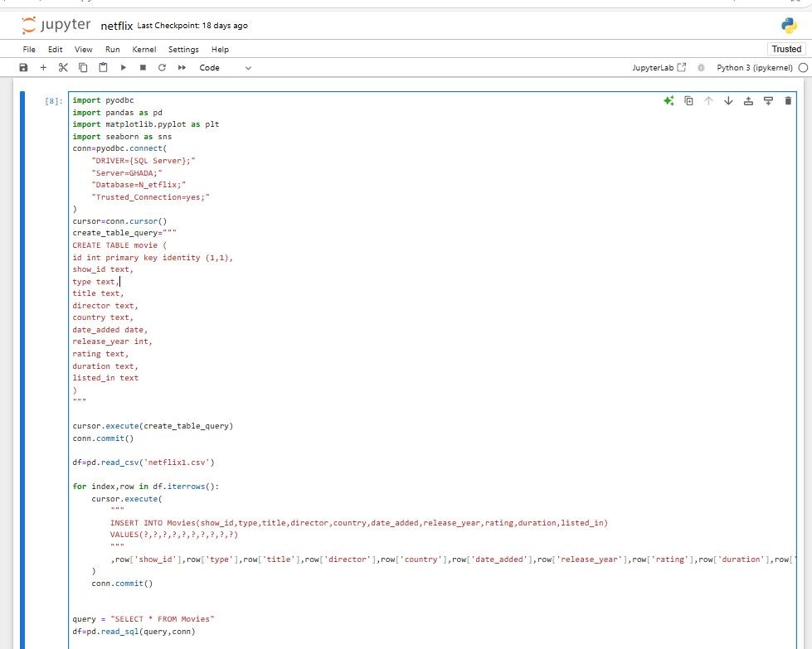
Task: Insert a new cell with the plus icon
Action: 43,67
